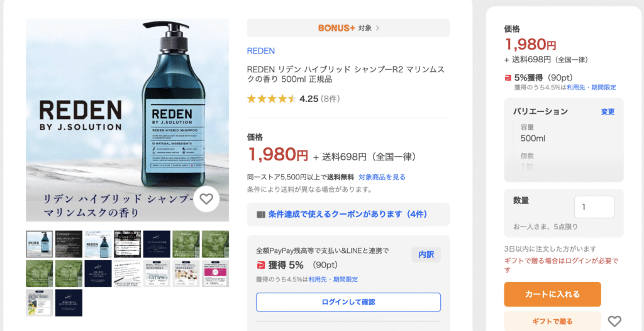Open the REDEN brand link
The height and width of the screenshot is (331, 644).
click(260, 51)
